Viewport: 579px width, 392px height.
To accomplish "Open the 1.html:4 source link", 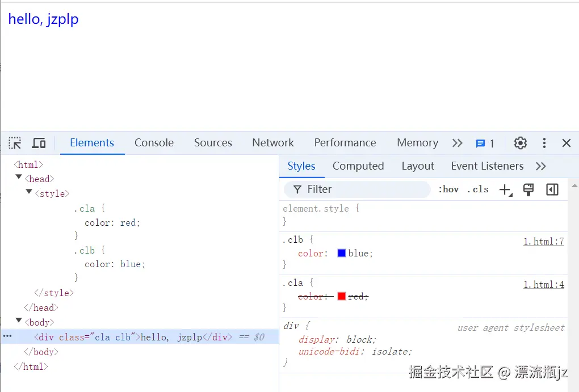I will [544, 284].
